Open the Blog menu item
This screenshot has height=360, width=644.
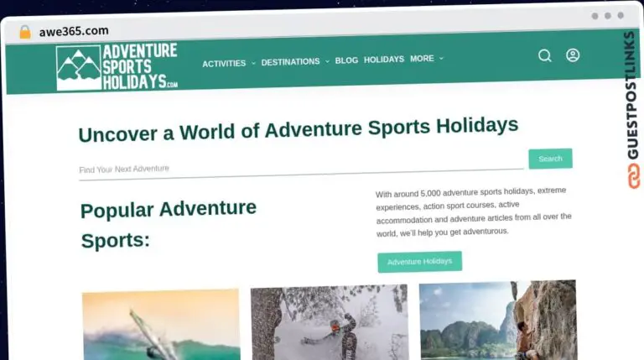(x=346, y=60)
